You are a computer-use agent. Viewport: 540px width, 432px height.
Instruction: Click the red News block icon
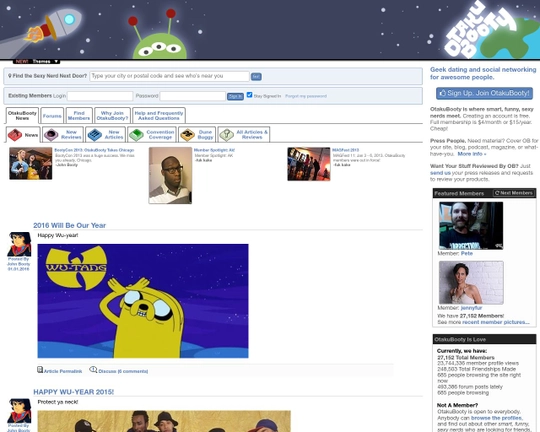15,135
